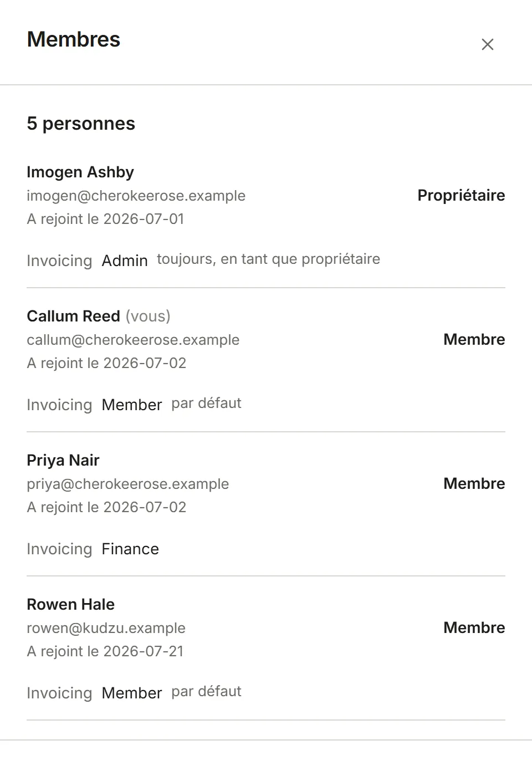Image resolution: width=532 pixels, height=776 pixels.
Task: Click the Membres dialog title
Action: pyautogui.click(x=74, y=39)
